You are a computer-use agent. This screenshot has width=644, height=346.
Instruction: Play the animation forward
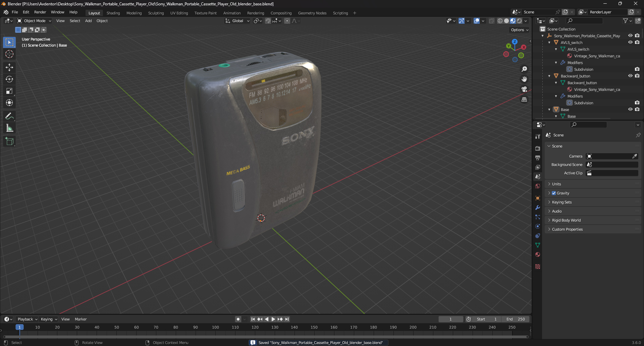pyautogui.click(x=273, y=319)
